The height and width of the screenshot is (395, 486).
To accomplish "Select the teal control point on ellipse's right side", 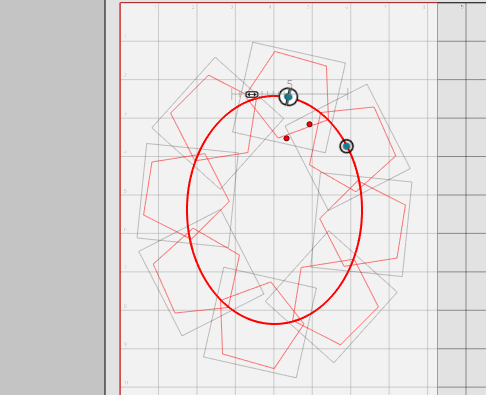I will 347,146.
